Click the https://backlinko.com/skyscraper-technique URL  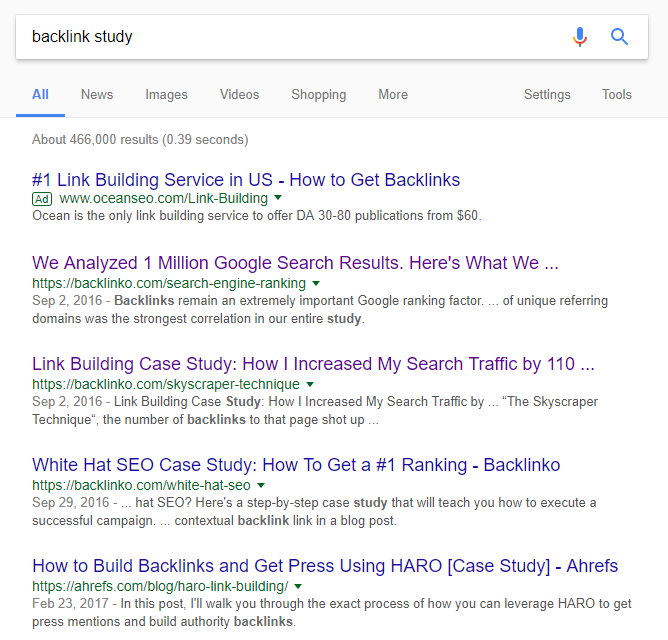click(x=166, y=384)
